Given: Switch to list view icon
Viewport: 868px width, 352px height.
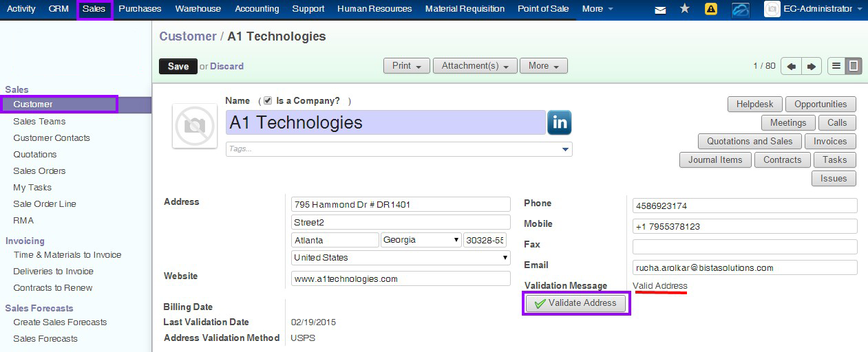Looking at the screenshot, I should tap(836, 66).
